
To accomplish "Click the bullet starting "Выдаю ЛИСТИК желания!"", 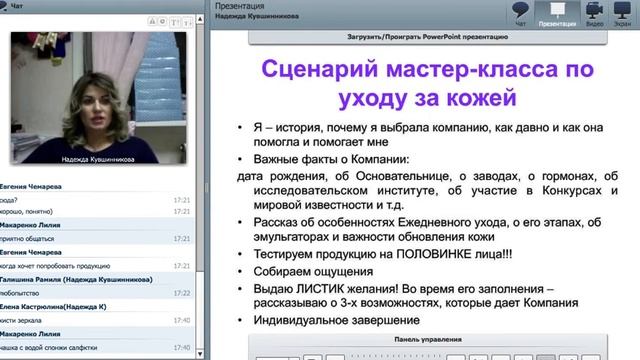I will coord(416,296).
